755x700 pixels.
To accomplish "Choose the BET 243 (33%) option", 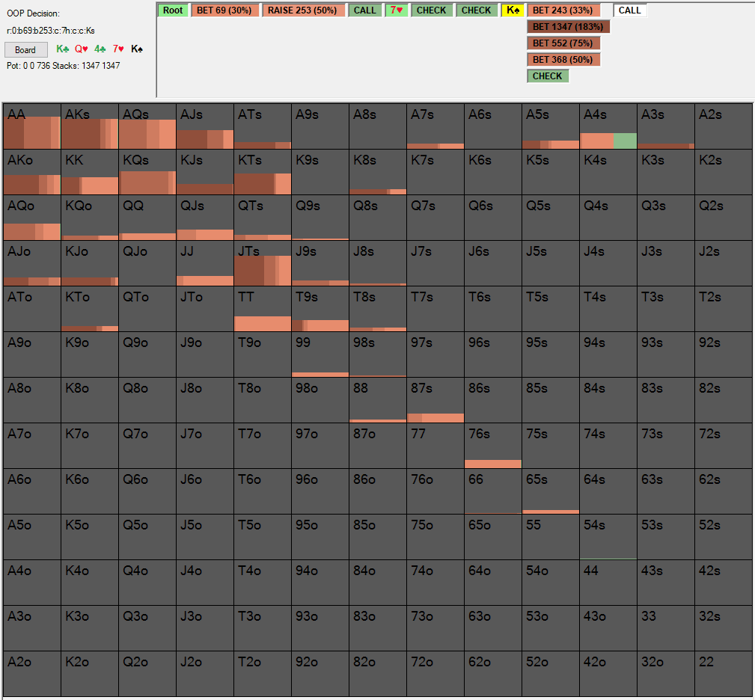I will coord(563,10).
